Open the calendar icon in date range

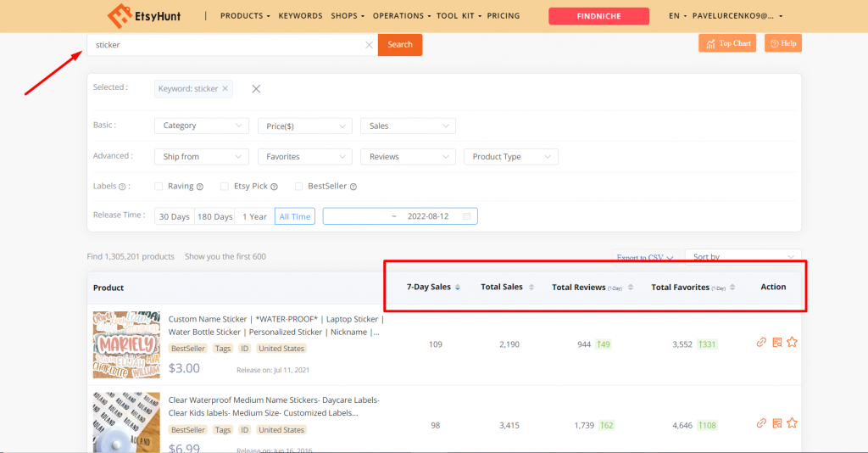coord(466,216)
